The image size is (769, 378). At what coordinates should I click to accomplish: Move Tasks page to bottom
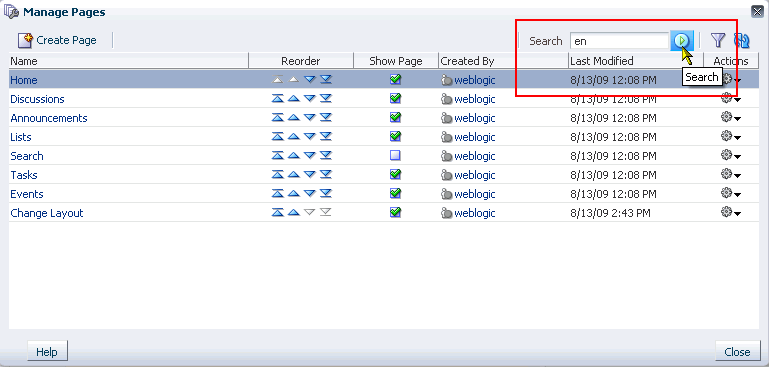pyautogui.click(x=326, y=175)
